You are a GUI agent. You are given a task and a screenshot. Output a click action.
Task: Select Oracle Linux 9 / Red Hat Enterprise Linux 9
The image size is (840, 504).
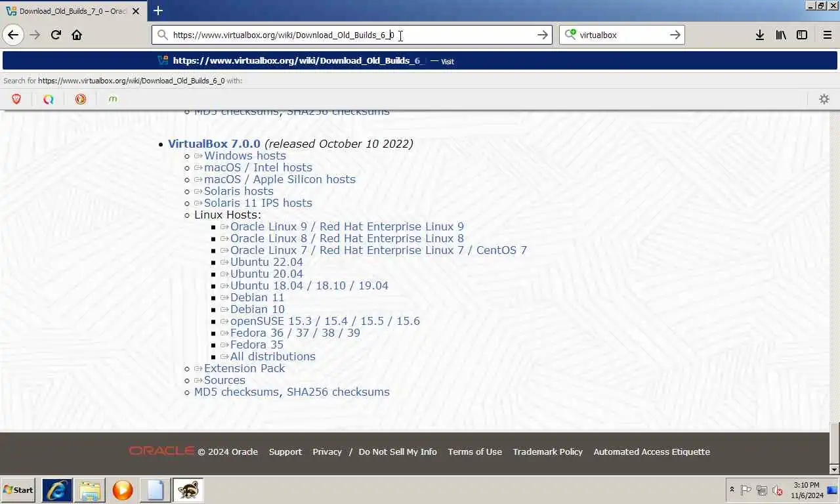pyautogui.click(x=346, y=226)
